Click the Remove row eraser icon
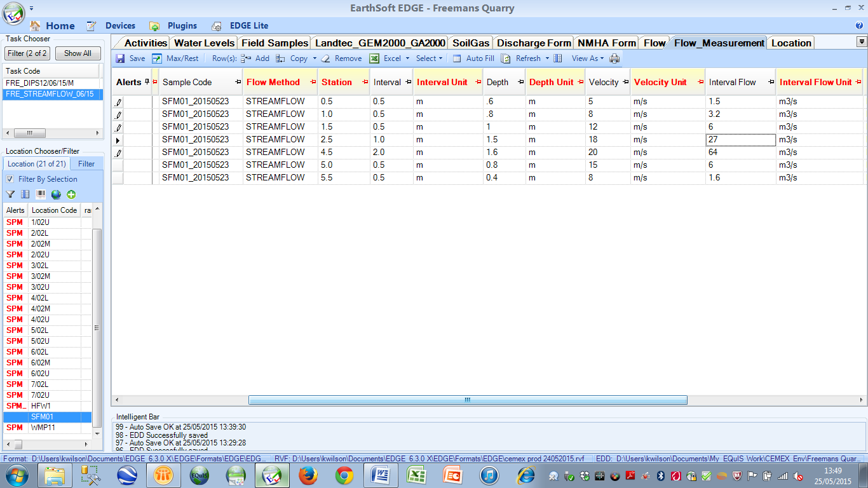This screenshot has height=488, width=868. click(x=325, y=58)
